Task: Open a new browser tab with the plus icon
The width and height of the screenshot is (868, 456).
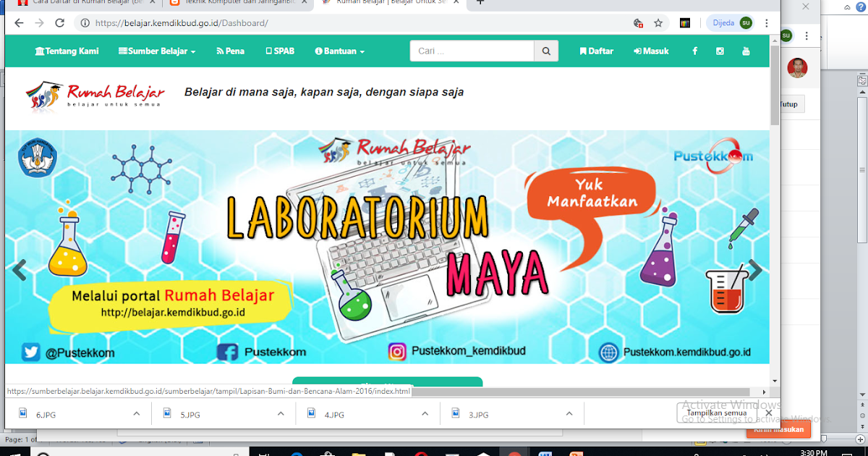Action: (480, 2)
